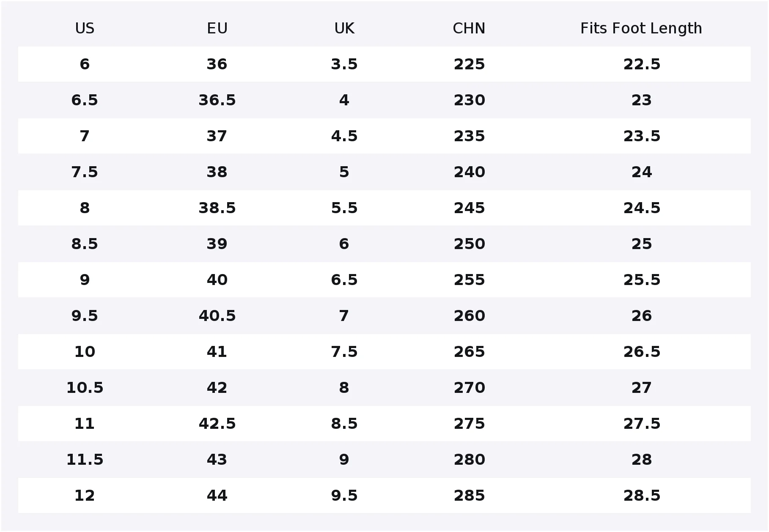This screenshot has width=769, height=532.
Task: Select EU size 42.5 cell
Action: click(x=217, y=424)
